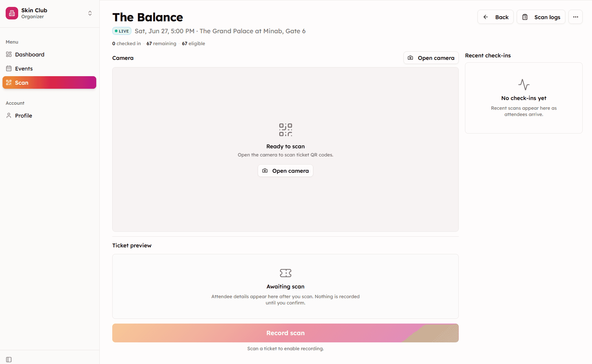Click the activity pulse icon in check-ins
The width and height of the screenshot is (592, 364).
[x=524, y=85]
